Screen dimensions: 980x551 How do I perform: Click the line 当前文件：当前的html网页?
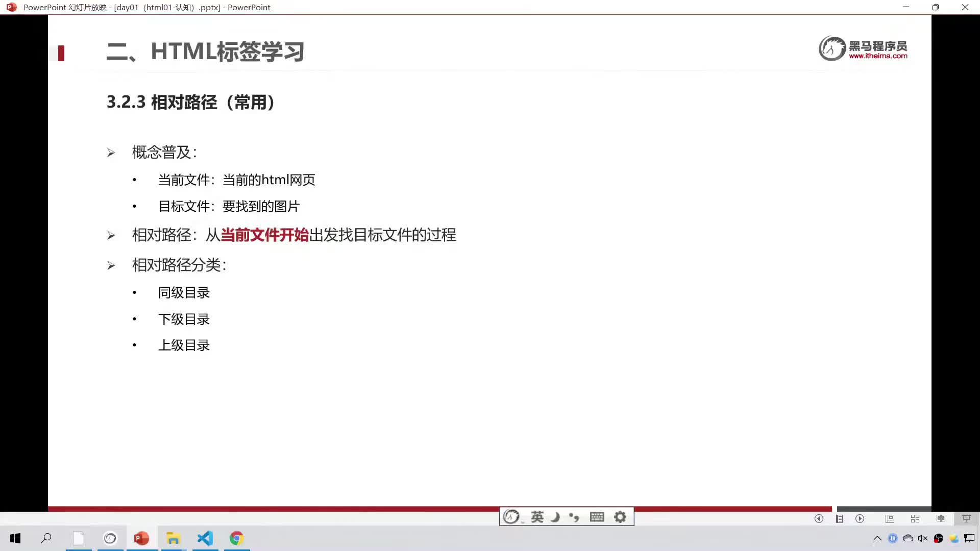pos(236,180)
